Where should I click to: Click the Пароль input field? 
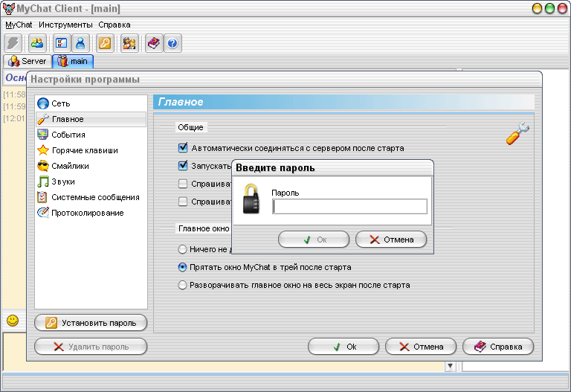[x=349, y=207]
